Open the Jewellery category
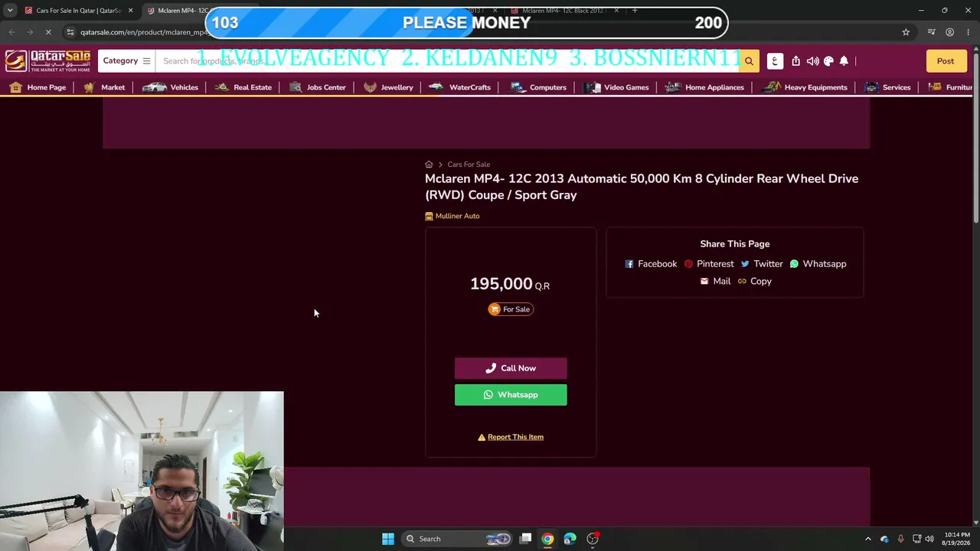This screenshot has width=980, height=551. pyautogui.click(x=388, y=87)
